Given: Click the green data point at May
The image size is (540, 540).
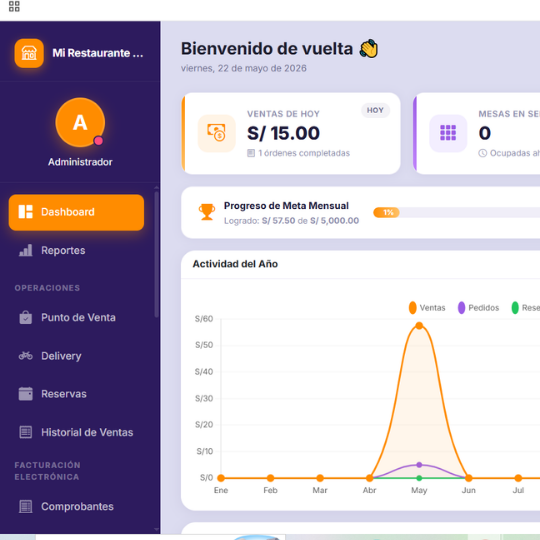Looking at the screenshot, I should pos(419,478).
